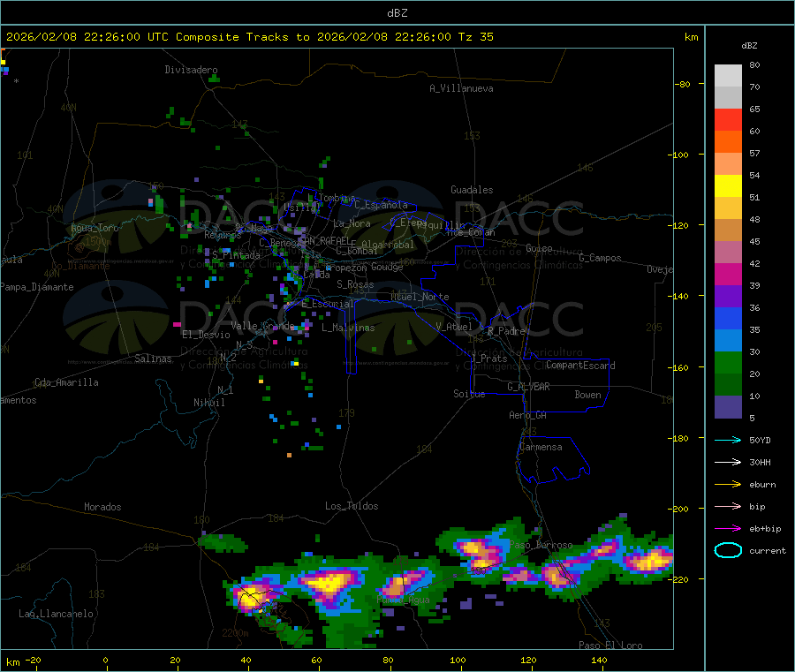The height and width of the screenshot is (672, 795).
Task: Click the eburn legend label
Action: pyautogui.click(x=762, y=485)
